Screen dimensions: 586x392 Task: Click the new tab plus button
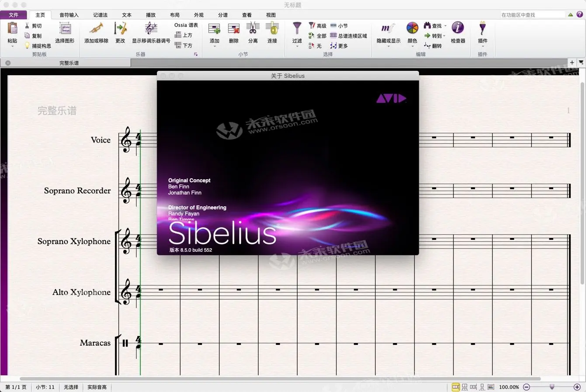coord(572,62)
